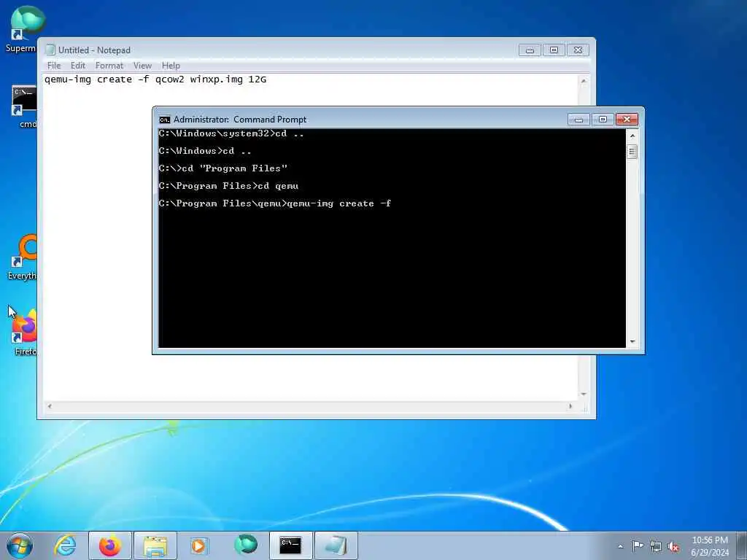Open the Start menu orb
747x560 pixels.
tap(20, 545)
